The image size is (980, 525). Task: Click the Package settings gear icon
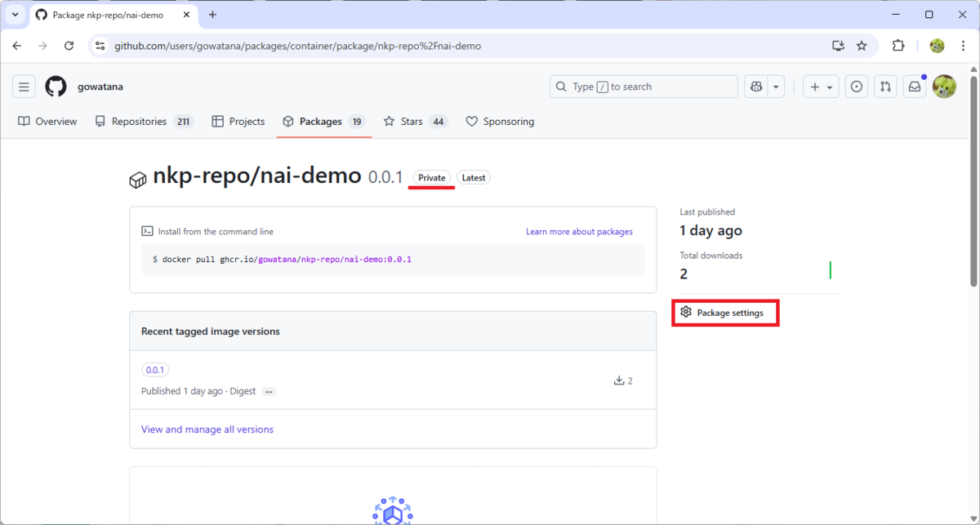pos(686,312)
